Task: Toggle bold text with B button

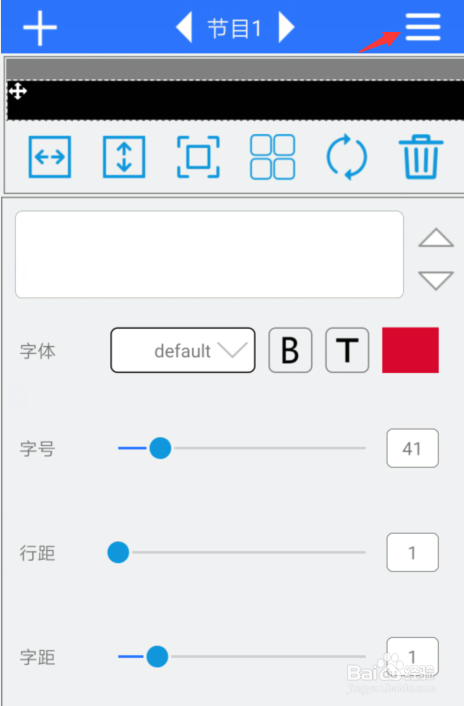Action: 290,350
